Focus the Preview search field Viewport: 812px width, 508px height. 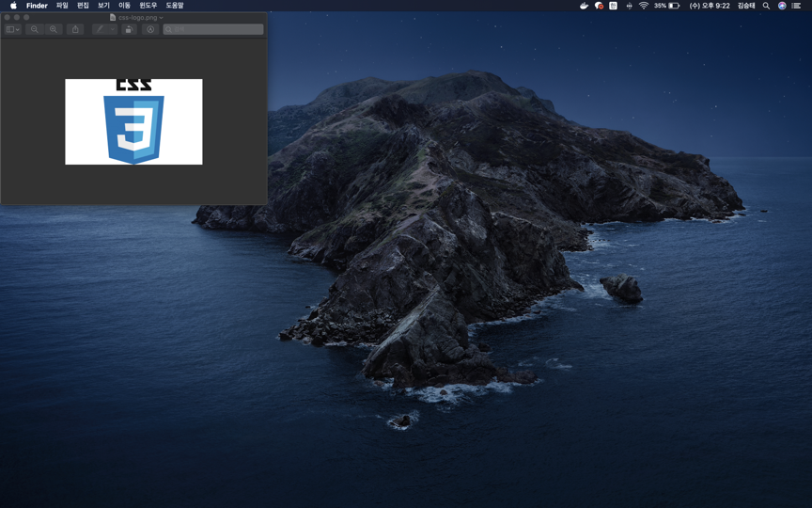tap(213, 29)
